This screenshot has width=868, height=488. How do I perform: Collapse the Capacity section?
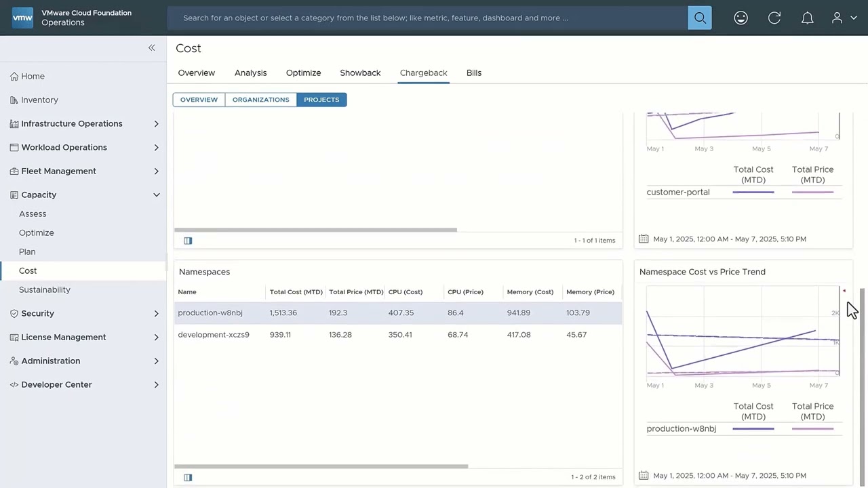pos(156,195)
